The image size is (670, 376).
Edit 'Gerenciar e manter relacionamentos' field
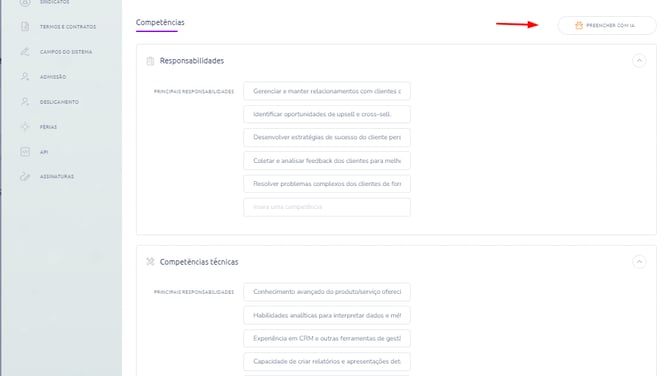[327, 91]
